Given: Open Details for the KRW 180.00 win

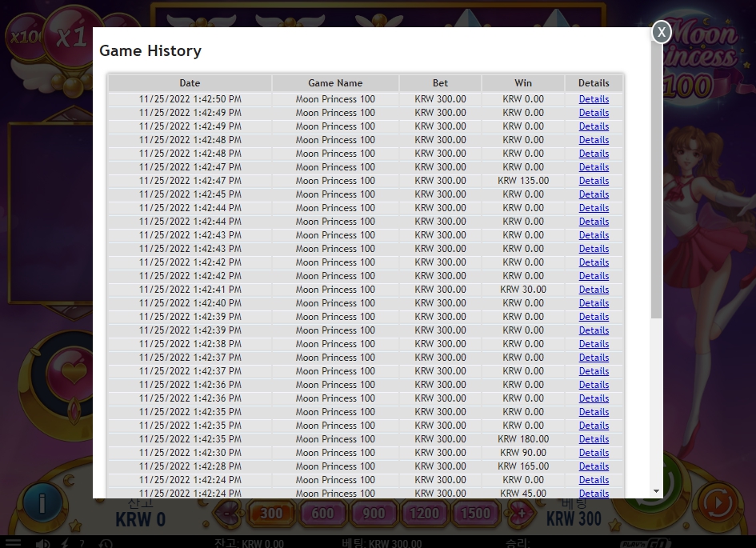Looking at the screenshot, I should [594, 439].
